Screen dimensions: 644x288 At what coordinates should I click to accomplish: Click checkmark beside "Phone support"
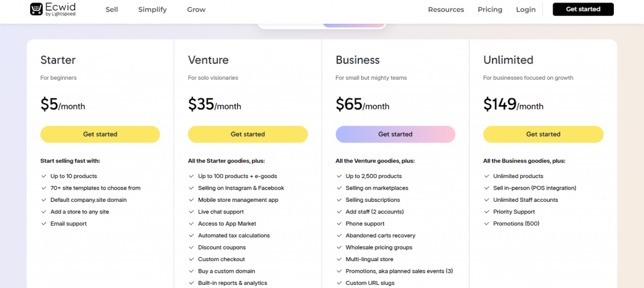tap(339, 224)
